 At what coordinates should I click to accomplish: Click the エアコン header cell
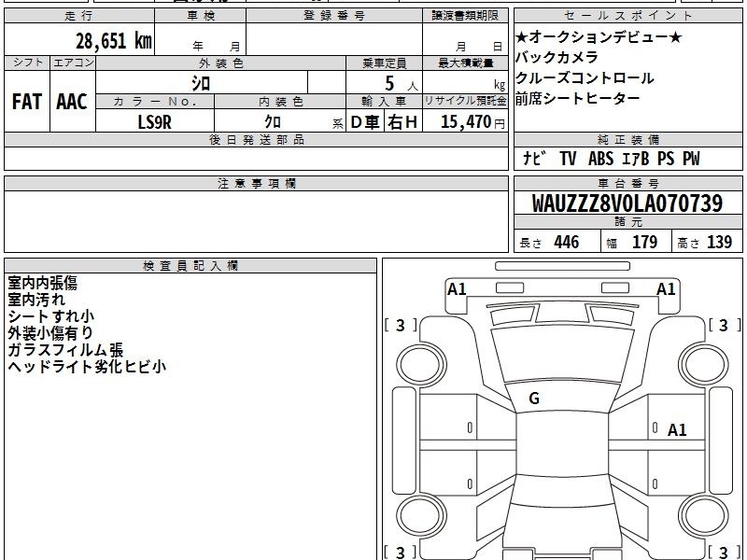coord(73,63)
